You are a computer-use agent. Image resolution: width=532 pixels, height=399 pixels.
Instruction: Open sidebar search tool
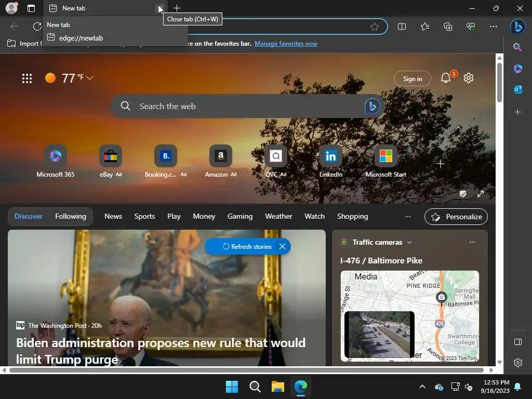pos(517,47)
